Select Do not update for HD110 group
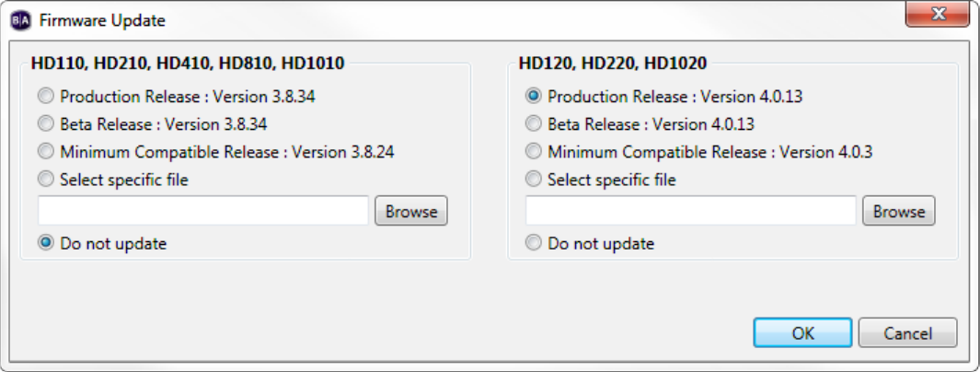Image resolution: width=980 pixels, height=372 pixels. click(46, 244)
